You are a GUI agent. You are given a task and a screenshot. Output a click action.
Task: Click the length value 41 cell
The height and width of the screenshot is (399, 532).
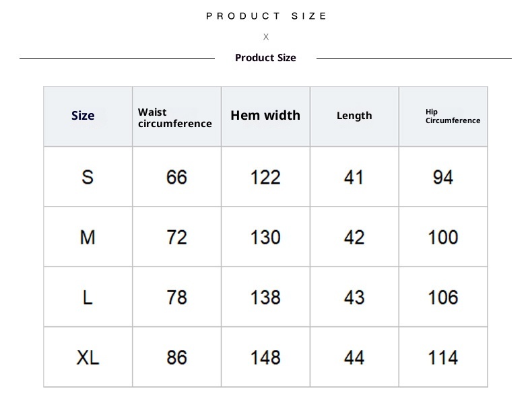[354, 177]
